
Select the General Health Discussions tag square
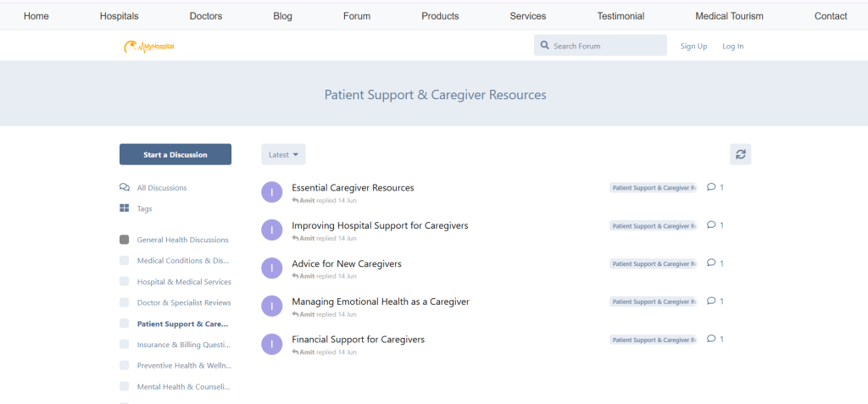tap(125, 240)
